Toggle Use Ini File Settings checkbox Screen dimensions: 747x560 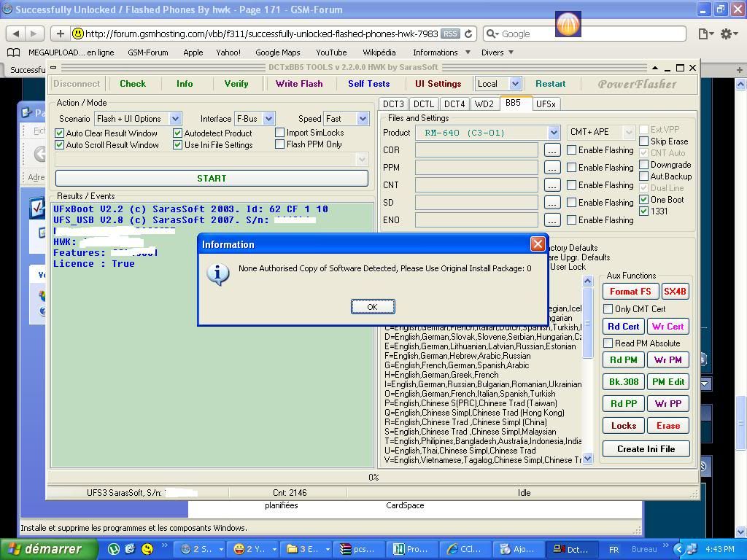178,145
